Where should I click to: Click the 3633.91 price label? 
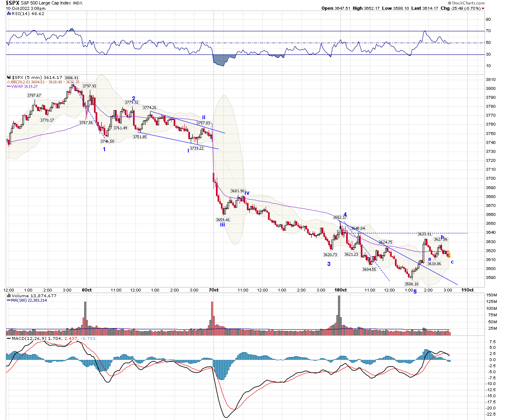pos(425,234)
